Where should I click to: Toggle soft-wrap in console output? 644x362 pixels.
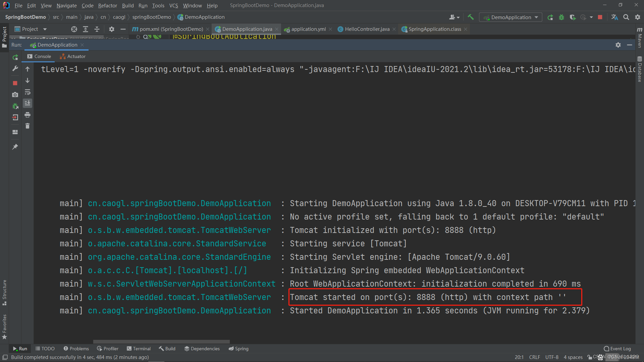coord(28,92)
